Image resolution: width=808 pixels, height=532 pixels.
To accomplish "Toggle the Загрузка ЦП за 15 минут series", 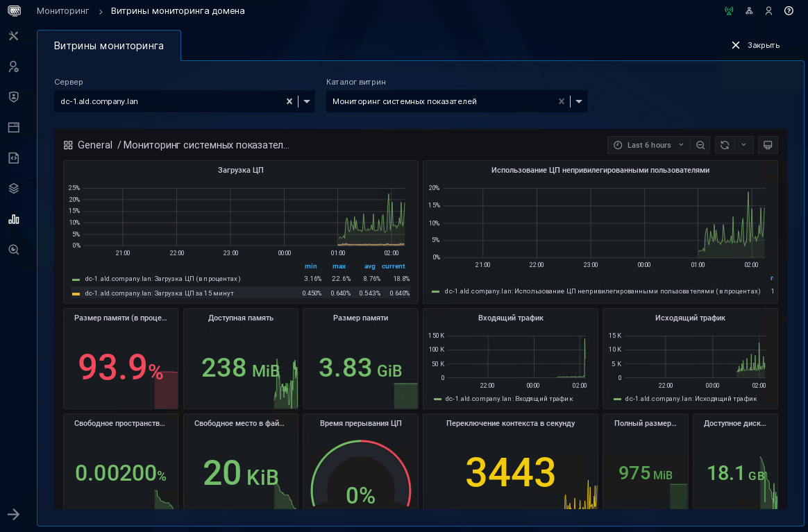I will 159,293.
